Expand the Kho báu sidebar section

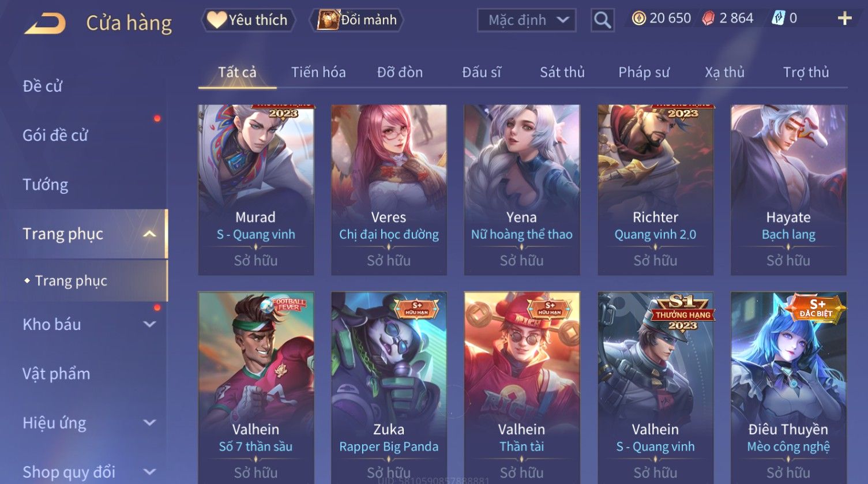[149, 324]
